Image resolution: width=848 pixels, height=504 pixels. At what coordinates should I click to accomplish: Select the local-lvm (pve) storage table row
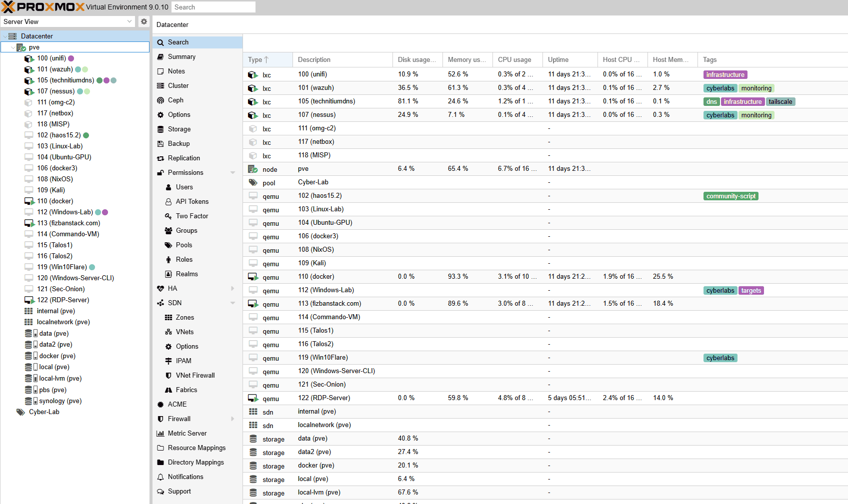(x=545, y=493)
